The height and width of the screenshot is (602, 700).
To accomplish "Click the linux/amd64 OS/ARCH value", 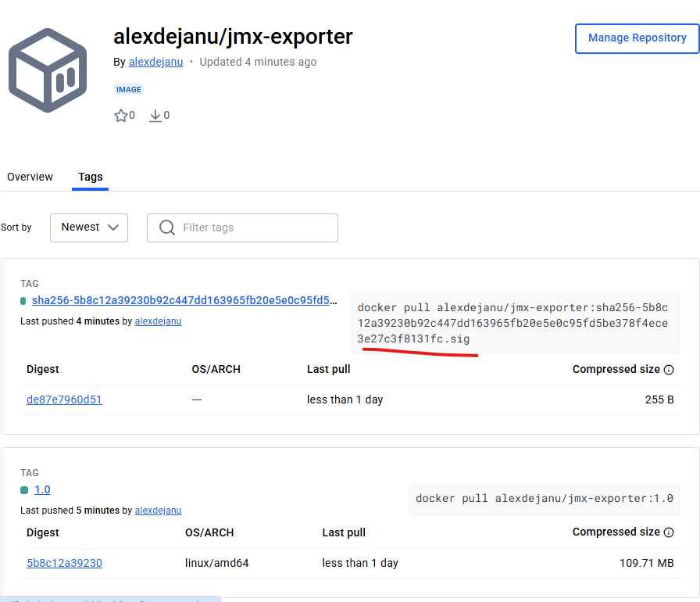I will point(217,563).
